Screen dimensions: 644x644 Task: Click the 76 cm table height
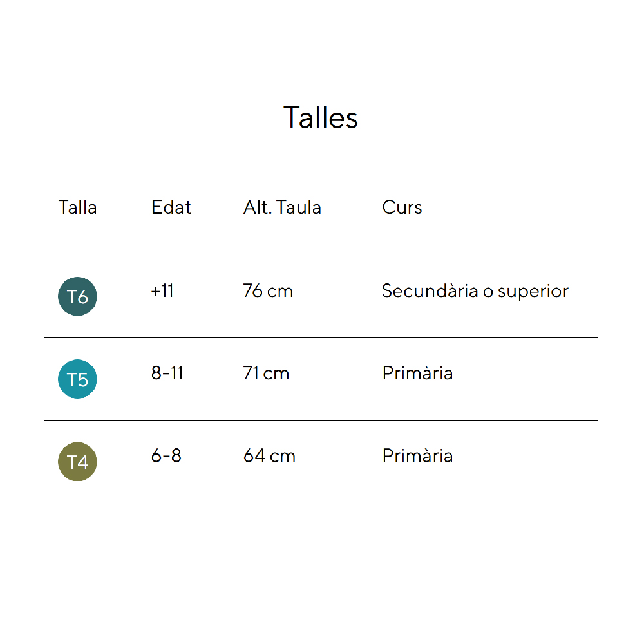(x=268, y=291)
